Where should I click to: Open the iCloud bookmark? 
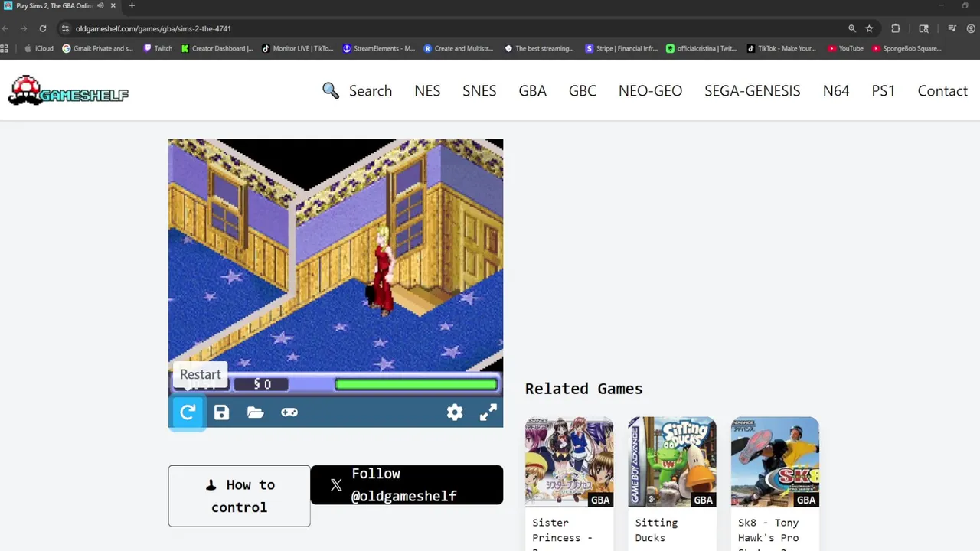[39, 48]
